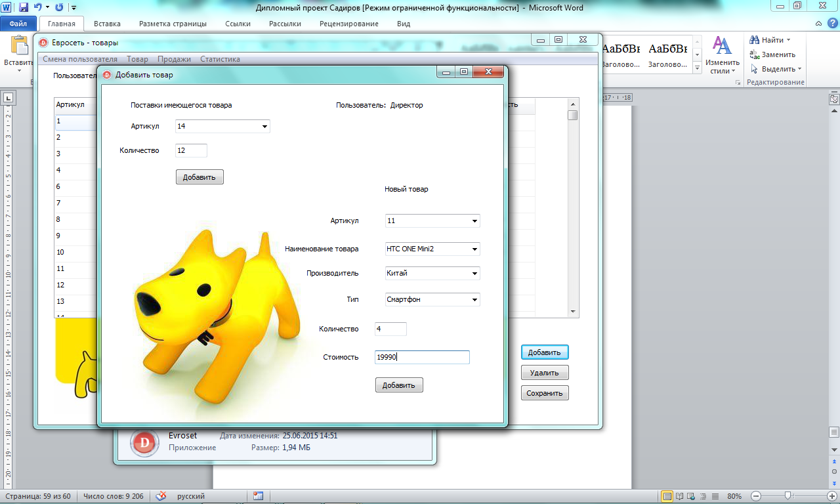
Task: Click the Word Paste (Вставить) clipboard icon
Action: (x=20, y=46)
